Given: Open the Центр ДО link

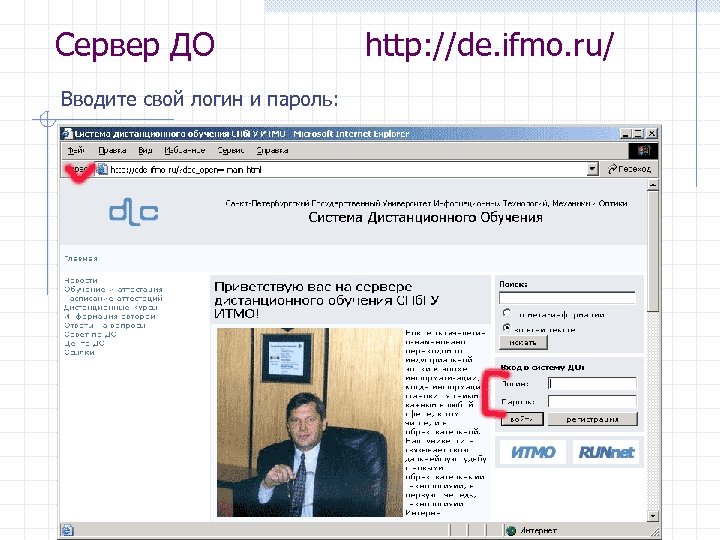Looking at the screenshot, I should [84, 343].
